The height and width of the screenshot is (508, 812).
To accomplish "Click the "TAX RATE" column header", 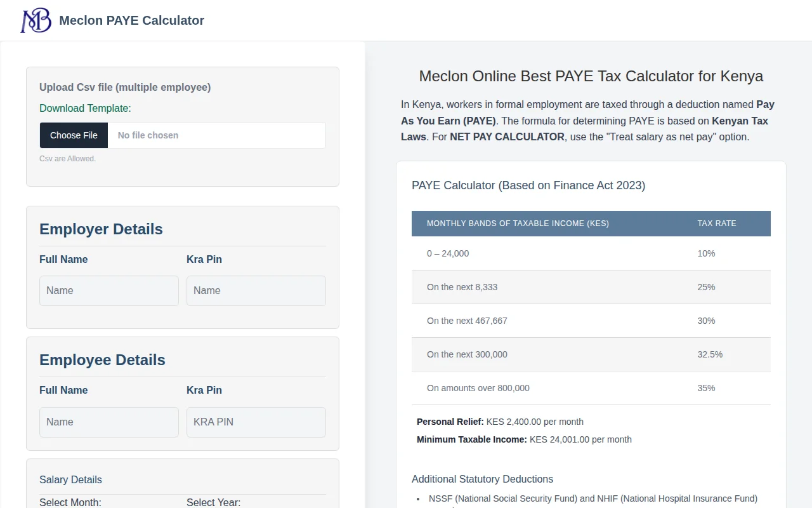I will [x=716, y=223].
